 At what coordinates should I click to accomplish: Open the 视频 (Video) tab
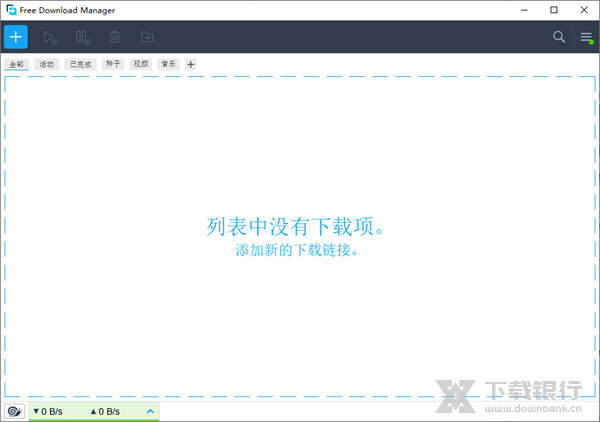140,64
